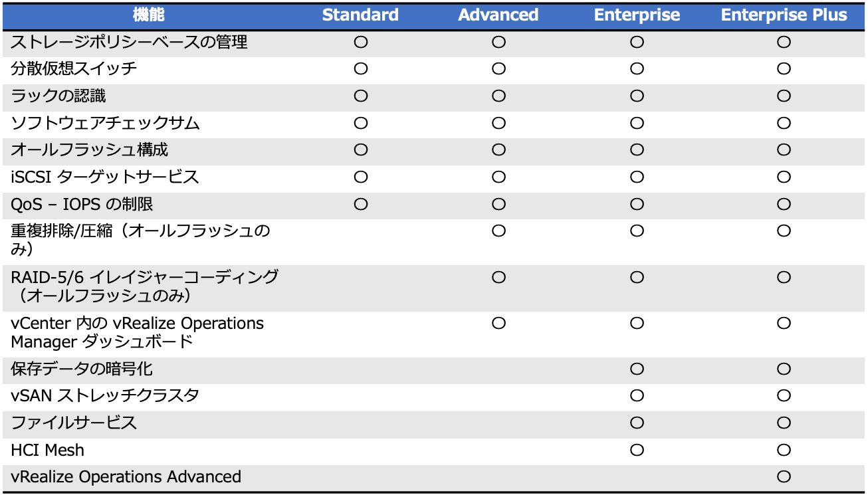Click Advanced circle for ラックの認識
This screenshot has height=497, width=868.
[498, 96]
